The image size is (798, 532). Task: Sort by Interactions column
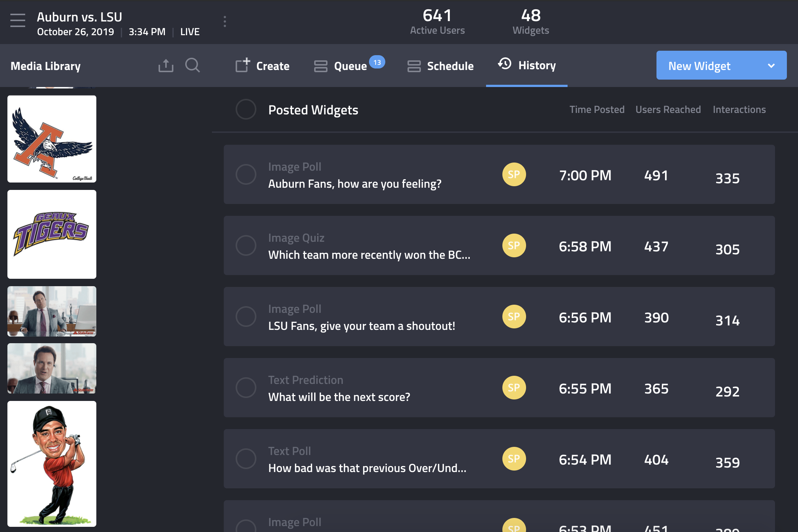coord(739,110)
